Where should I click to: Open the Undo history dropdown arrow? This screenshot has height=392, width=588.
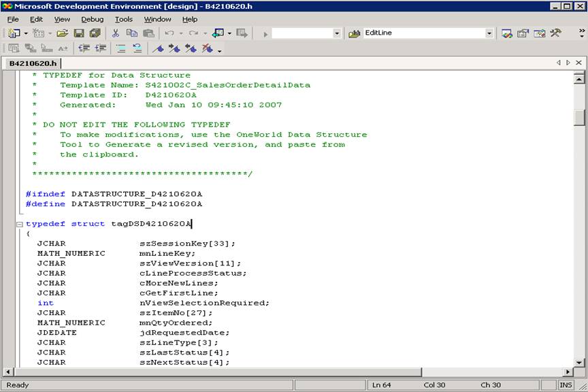tap(181, 34)
